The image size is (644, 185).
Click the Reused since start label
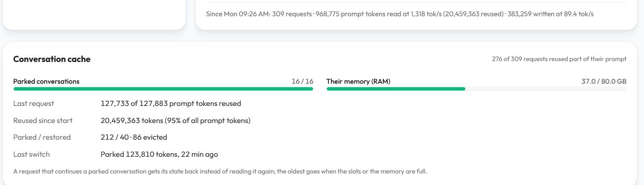click(43, 120)
